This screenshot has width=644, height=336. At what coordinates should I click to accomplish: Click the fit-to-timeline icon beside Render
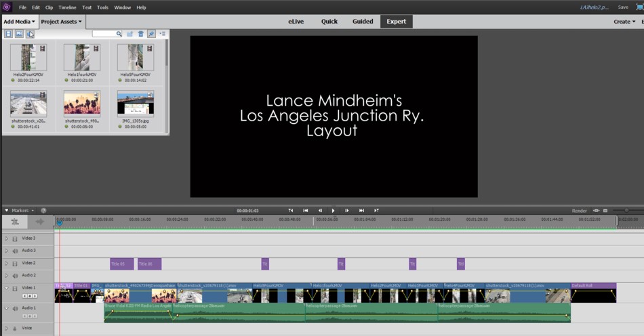pos(596,211)
